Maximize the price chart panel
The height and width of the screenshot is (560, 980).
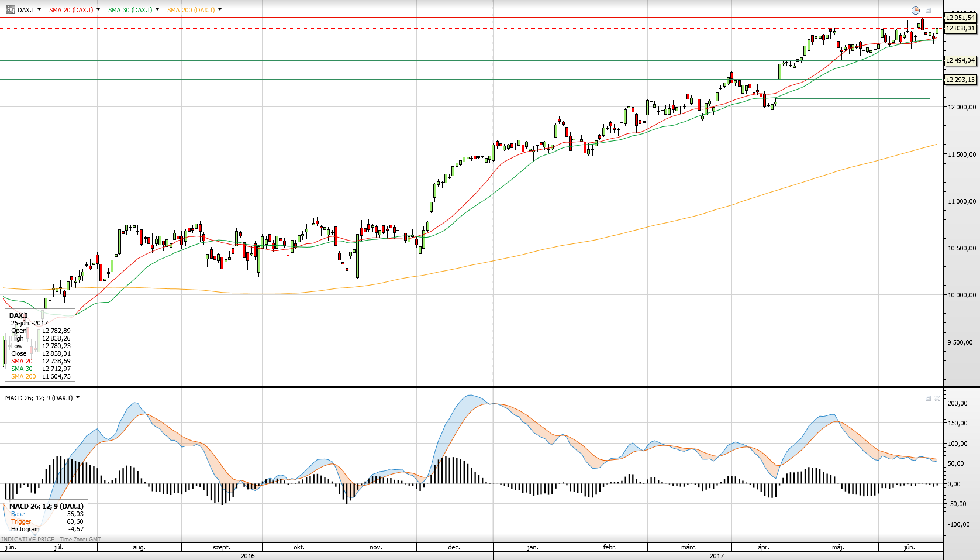(928, 11)
